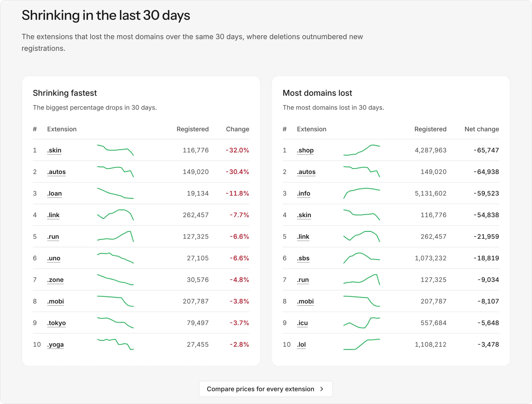The image size is (532, 404).
Task: Click the .info sparkline trend chart
Action: pyautogui.click(x=361, y=193)
